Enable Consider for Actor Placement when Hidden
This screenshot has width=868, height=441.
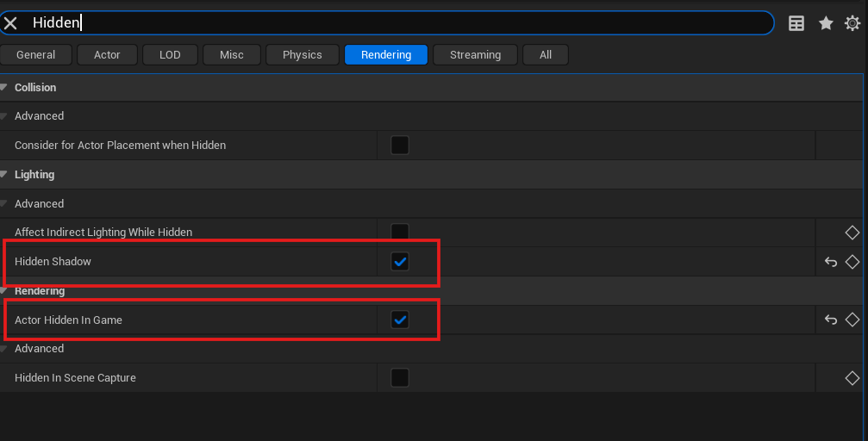pyautogui.click(x=400, y=145)
